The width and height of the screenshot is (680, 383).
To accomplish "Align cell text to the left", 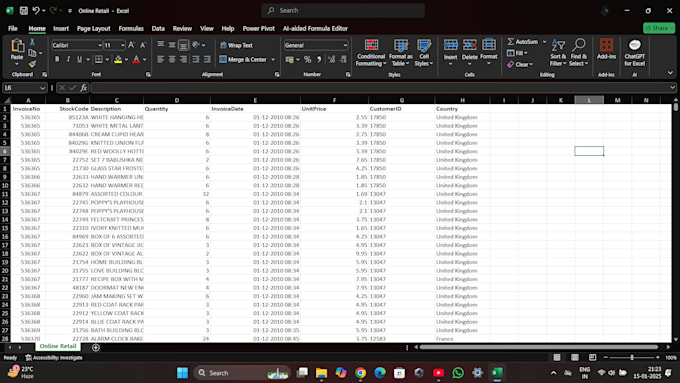I will [160, 59].
